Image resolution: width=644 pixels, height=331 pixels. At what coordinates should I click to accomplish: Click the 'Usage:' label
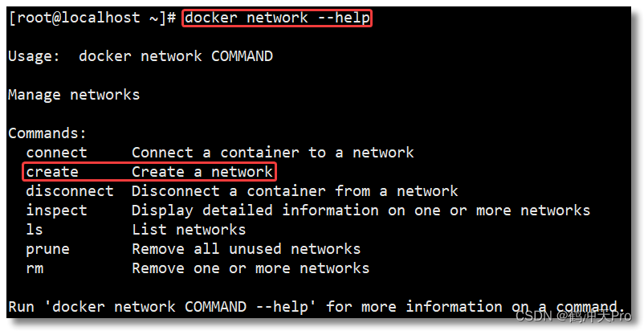click(34, 57)
